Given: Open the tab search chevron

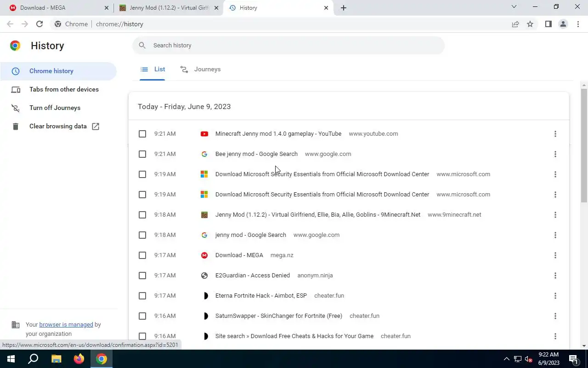Looking at the screenshot, I should click(514, 7).
